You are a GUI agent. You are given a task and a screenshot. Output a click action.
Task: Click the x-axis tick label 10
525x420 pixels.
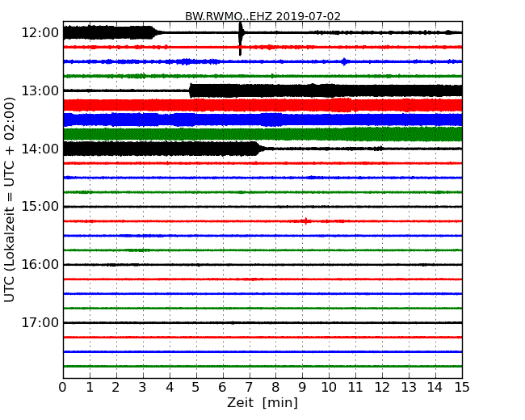[x=329, y=388]
